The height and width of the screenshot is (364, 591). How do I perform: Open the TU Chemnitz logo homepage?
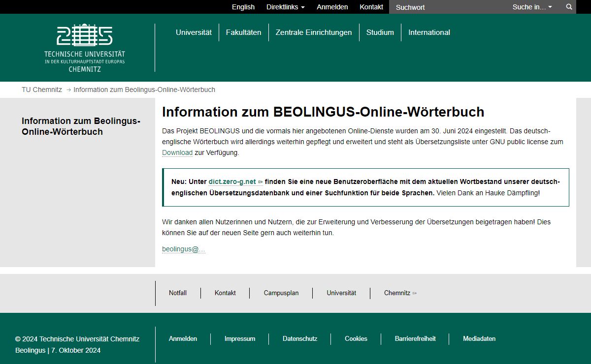pos(85,48)
